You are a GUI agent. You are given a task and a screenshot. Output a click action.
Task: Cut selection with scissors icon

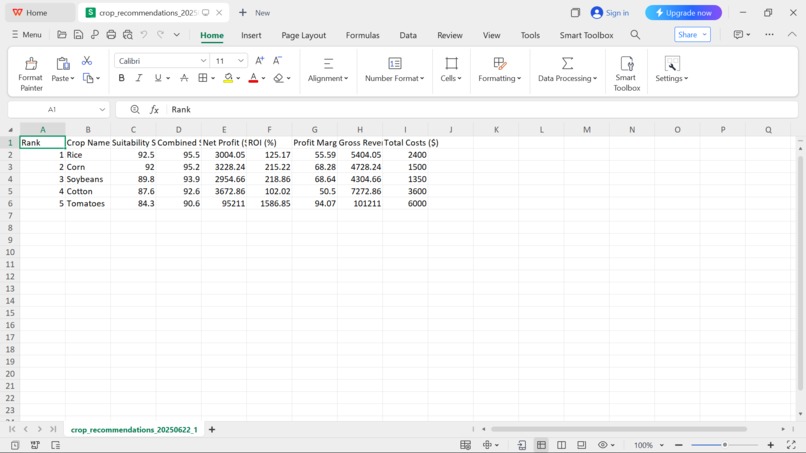click(87, 61)
